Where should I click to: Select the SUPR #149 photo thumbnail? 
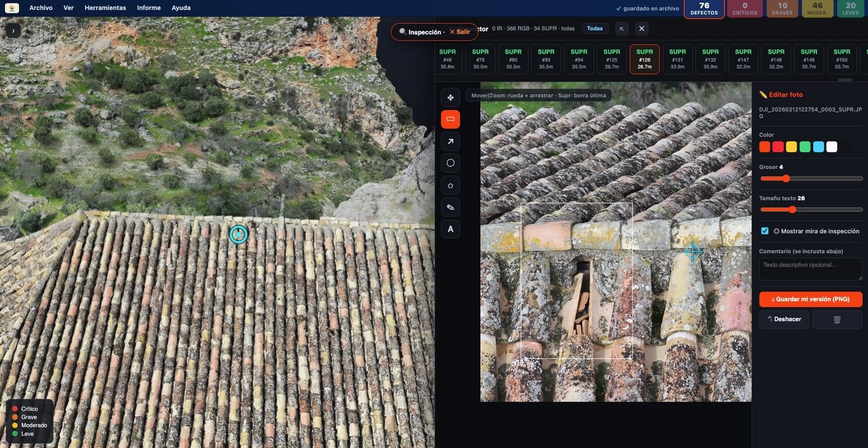pos(809,60)
